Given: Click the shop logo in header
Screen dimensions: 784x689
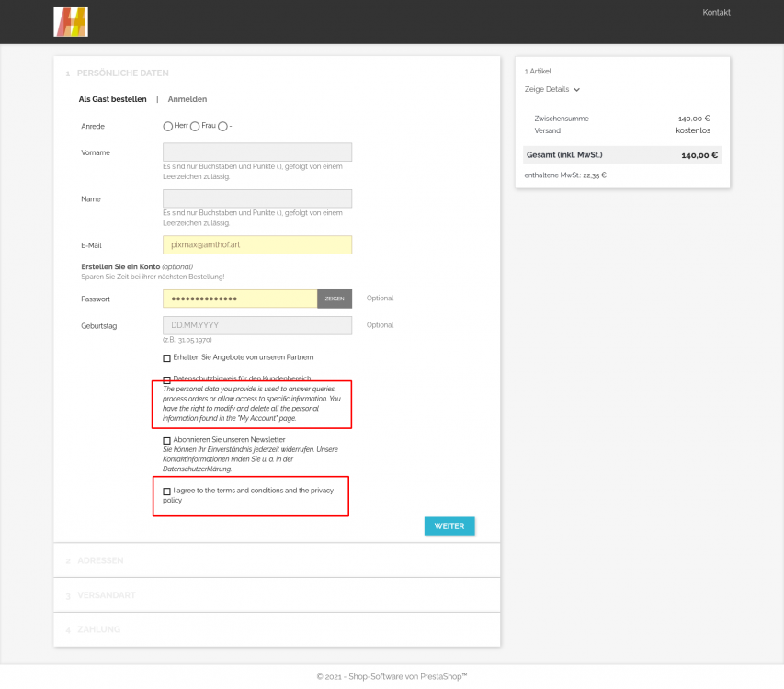Looking at the screenshot, I should 71,22.
